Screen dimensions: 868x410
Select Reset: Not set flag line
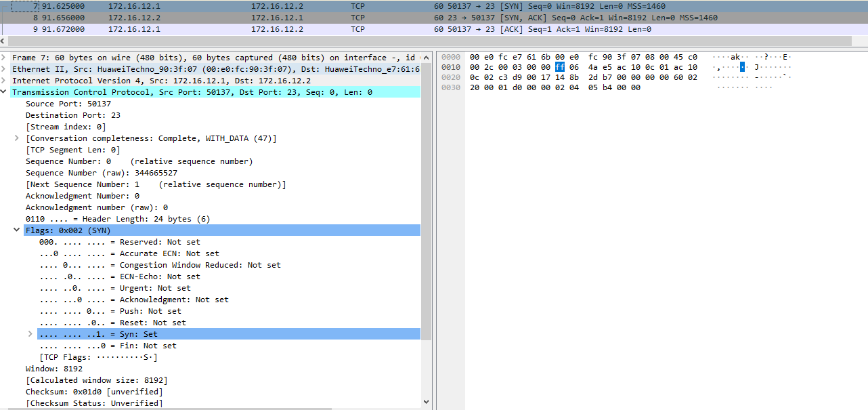pos(112,323)
